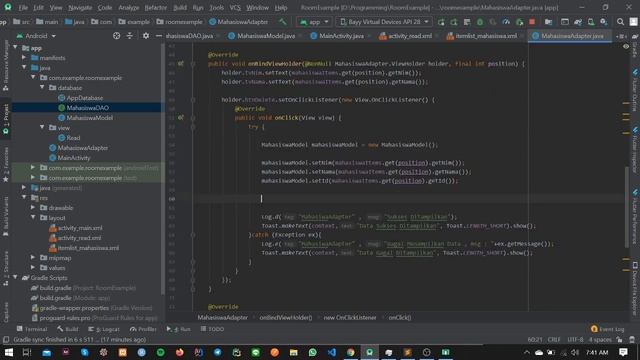Click 4 spaces indent setting
The height and width of the screenshot is (360, 640).
(600, 340)
